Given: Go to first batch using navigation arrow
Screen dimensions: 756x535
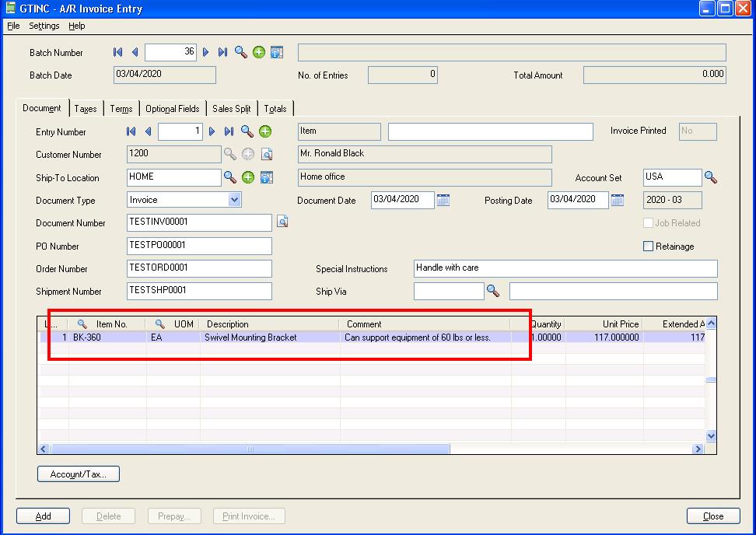Looking at the screenshot, I should [117, 52].
